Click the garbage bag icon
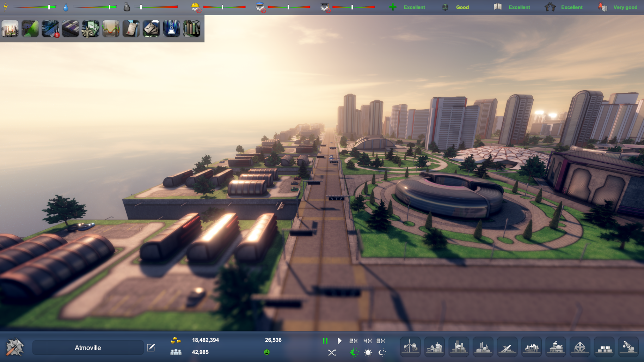 coord(127,7)
